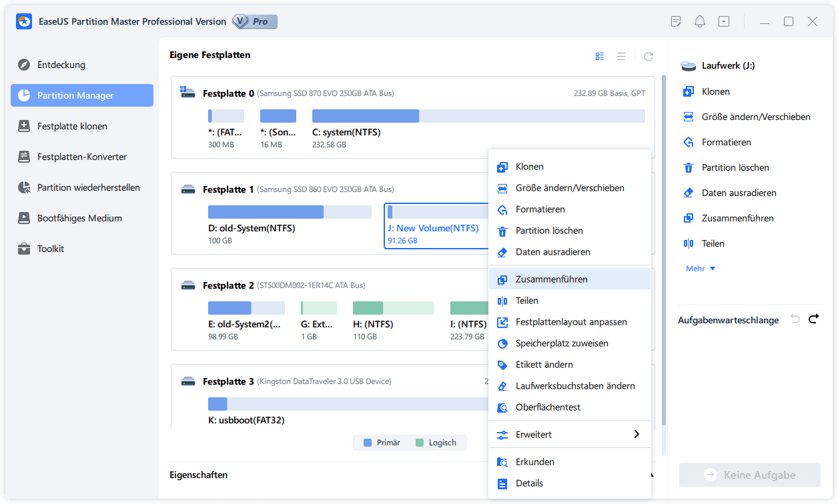Viewport: 838px width, 504px height.
Task: Click the Keine Aufgabe button
Action: point(750,475)
